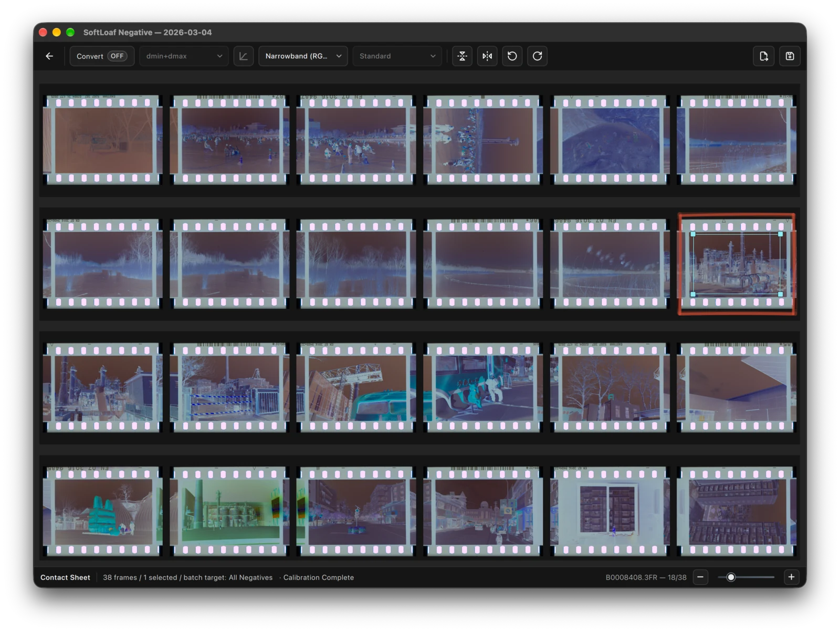Click the SoftLoaf Negative window title

pyautogui.click(x=148, y=32)
